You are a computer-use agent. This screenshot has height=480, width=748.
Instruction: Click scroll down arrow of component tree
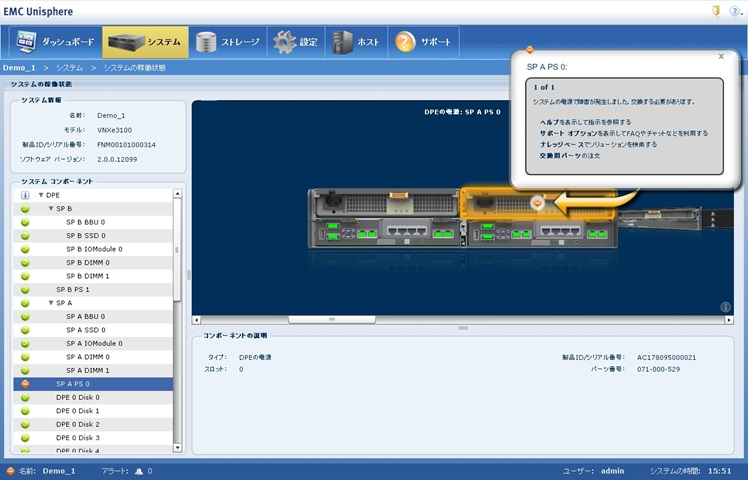[x=177, y=448]
